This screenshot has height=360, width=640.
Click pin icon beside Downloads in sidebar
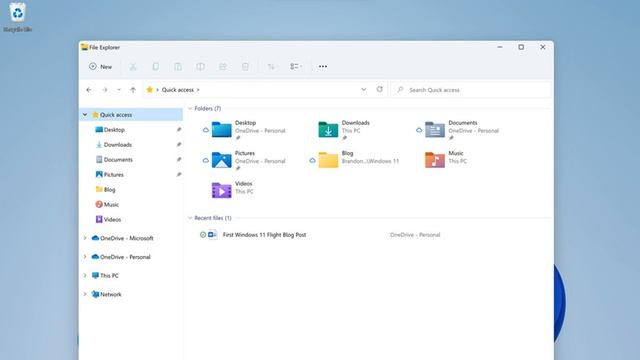click(x=179, y=144)
